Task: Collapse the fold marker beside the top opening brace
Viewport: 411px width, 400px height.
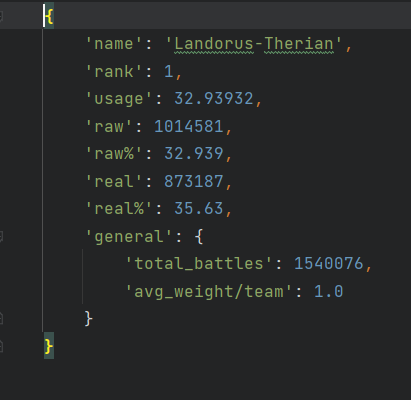Action: 1,16
